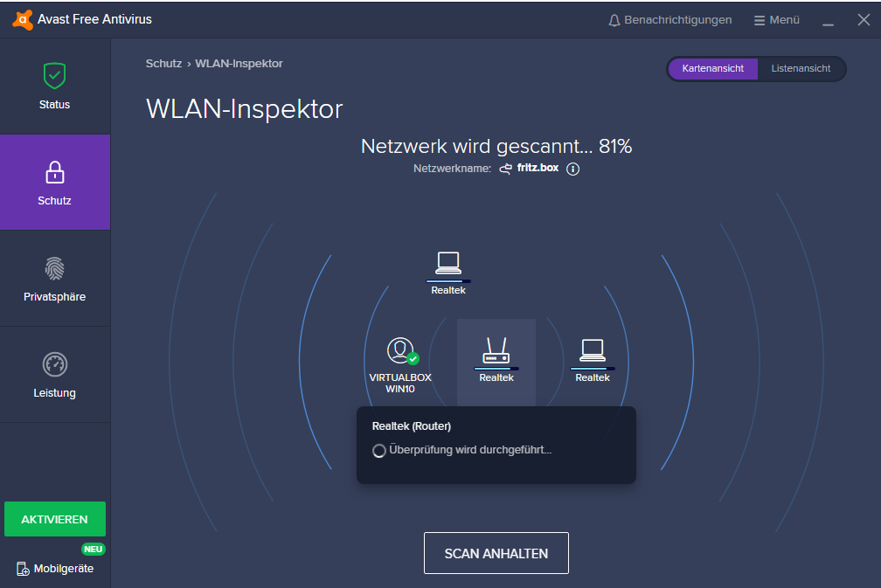The height and width of the screenshot is (588, 881).
Task: Click the info icon beside fritz.box
Action: click(x=572, y=169)
